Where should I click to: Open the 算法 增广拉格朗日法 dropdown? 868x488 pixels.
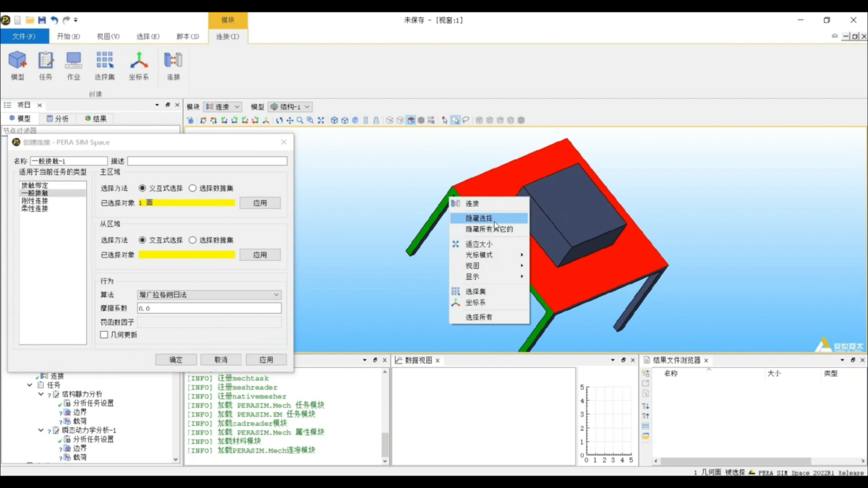pos(209,295)
